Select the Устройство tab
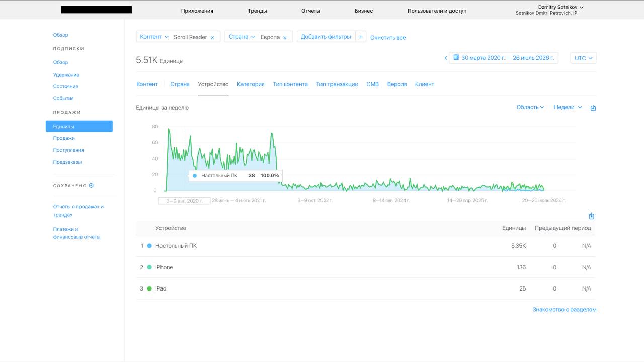Screen dimensions: 644x362 click(213, 84)
